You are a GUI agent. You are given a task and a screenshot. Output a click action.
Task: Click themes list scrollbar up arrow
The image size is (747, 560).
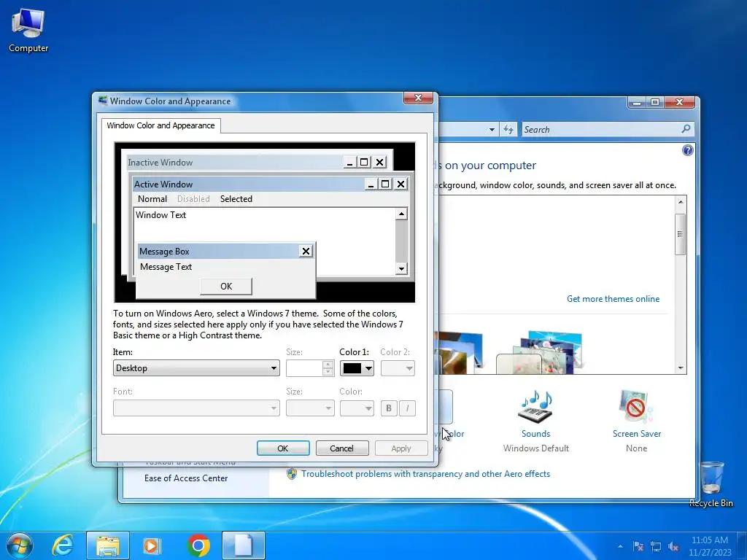pos(681,202)
